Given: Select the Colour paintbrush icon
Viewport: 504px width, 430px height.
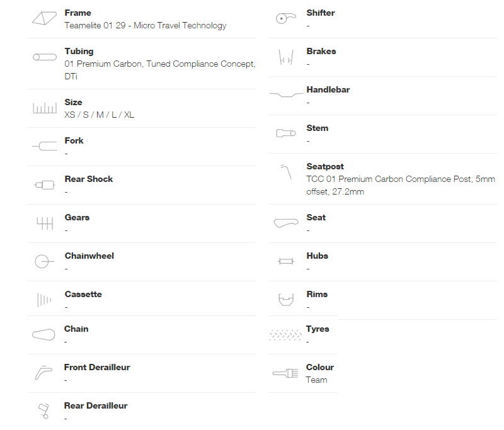Looking at the screenshot, I should tap(285, 373).
